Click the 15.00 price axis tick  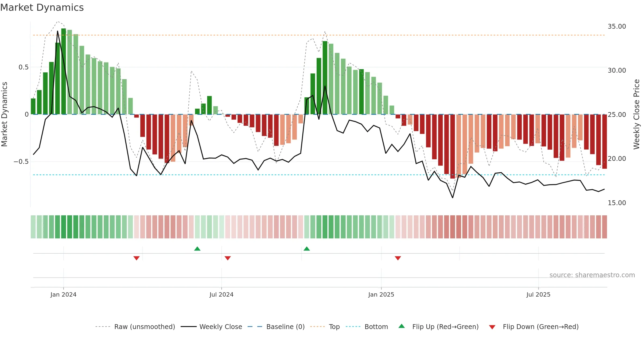(x=617, y=203)
